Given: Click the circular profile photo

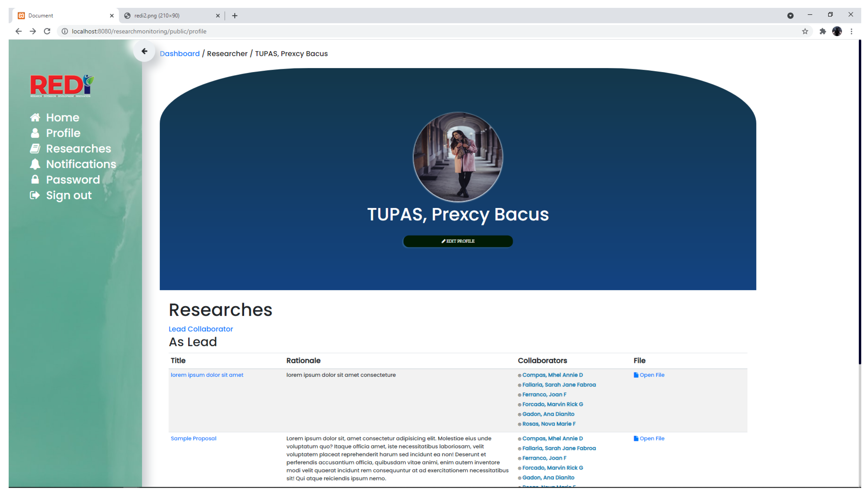Looking at the screenshot, I should [x=458, y=157].
